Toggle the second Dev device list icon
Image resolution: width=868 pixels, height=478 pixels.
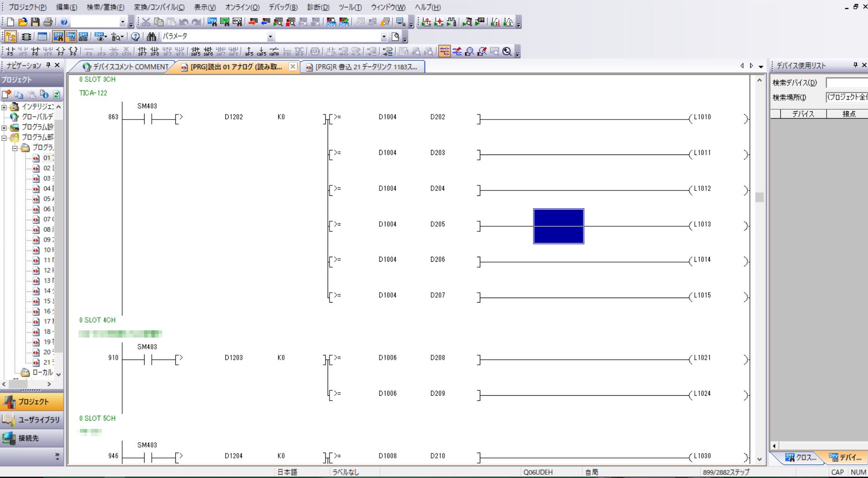click(71, 37)
